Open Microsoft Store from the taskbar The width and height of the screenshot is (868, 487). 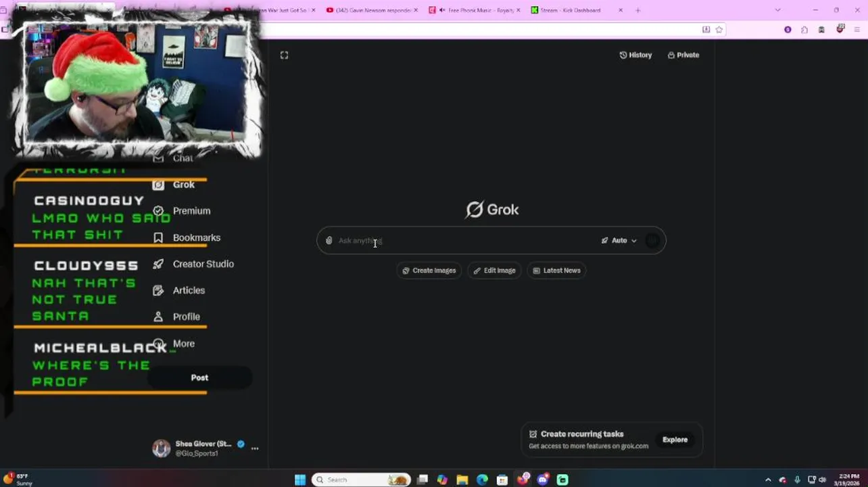[x=502, y=480]
